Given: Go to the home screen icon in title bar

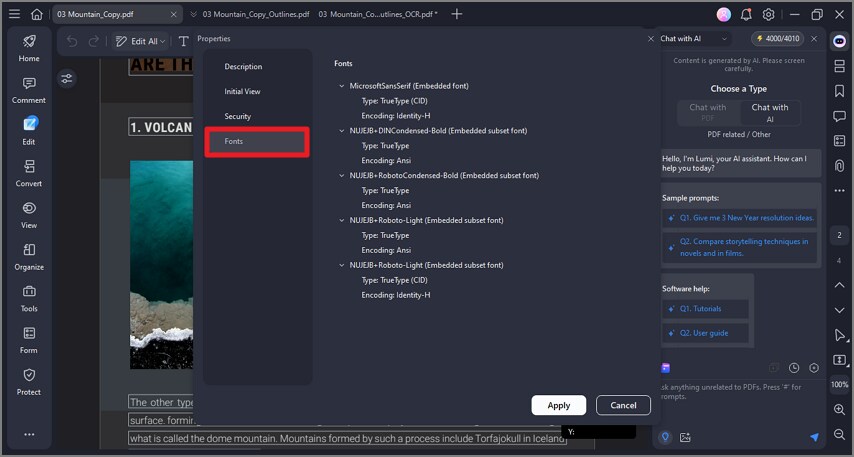Looking at the screenshot, I should tap(36, 14).
